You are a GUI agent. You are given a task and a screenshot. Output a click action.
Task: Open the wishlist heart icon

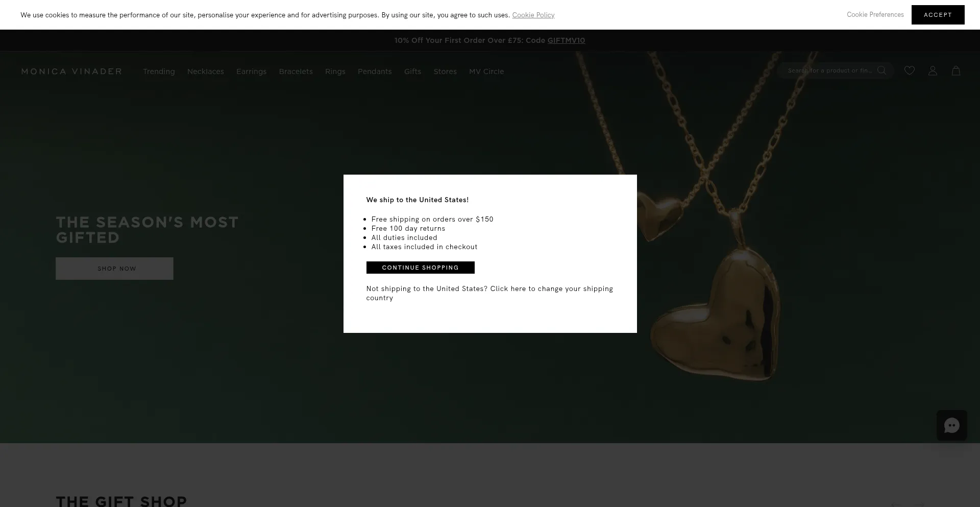(x=909, y=71)
